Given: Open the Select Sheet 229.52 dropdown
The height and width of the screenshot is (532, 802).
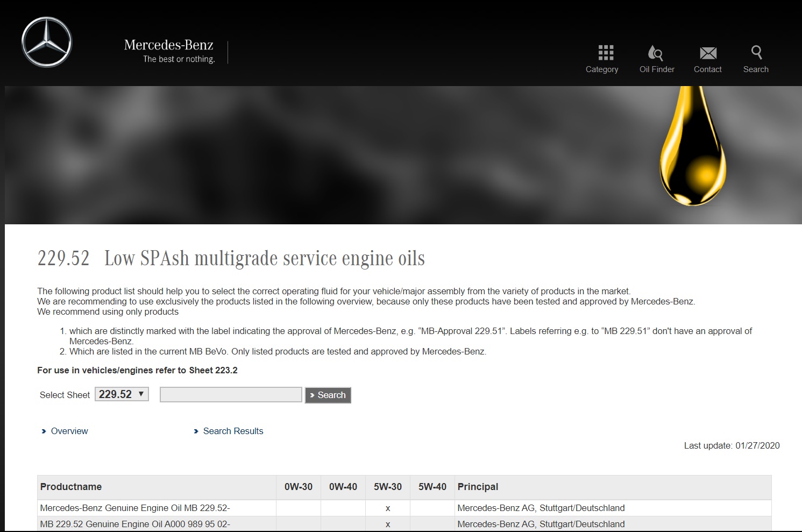Looking at the screenshot, I should click(x=122, y=394).
